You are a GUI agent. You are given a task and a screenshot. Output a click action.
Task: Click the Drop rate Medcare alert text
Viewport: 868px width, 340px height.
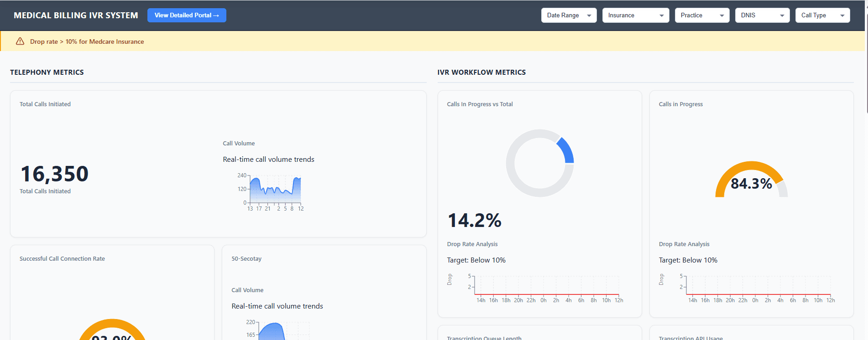pyautogui.click(x=87, y=41)
